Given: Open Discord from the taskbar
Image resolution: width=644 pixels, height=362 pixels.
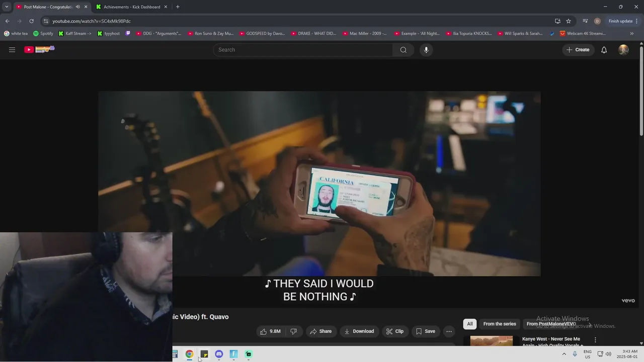Looking at the screenshot, I should coord(219,354).
